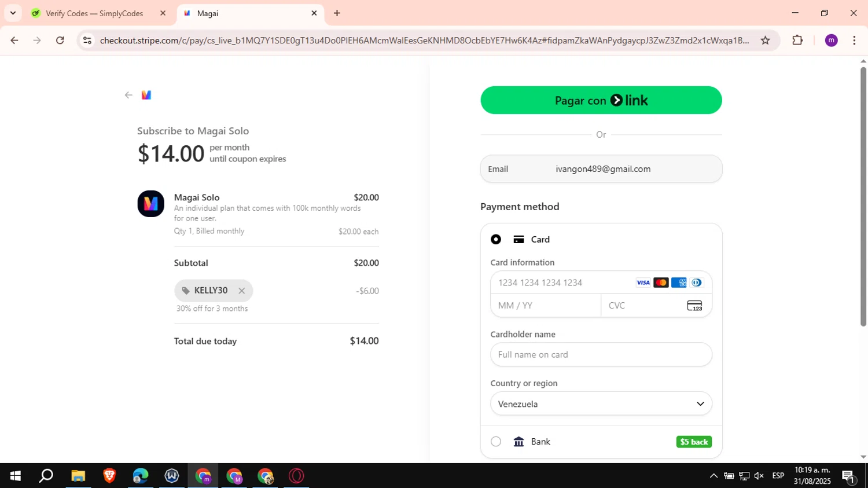Open a new browser tab
This screenshot has height=488, width=868.
(337, 13)
